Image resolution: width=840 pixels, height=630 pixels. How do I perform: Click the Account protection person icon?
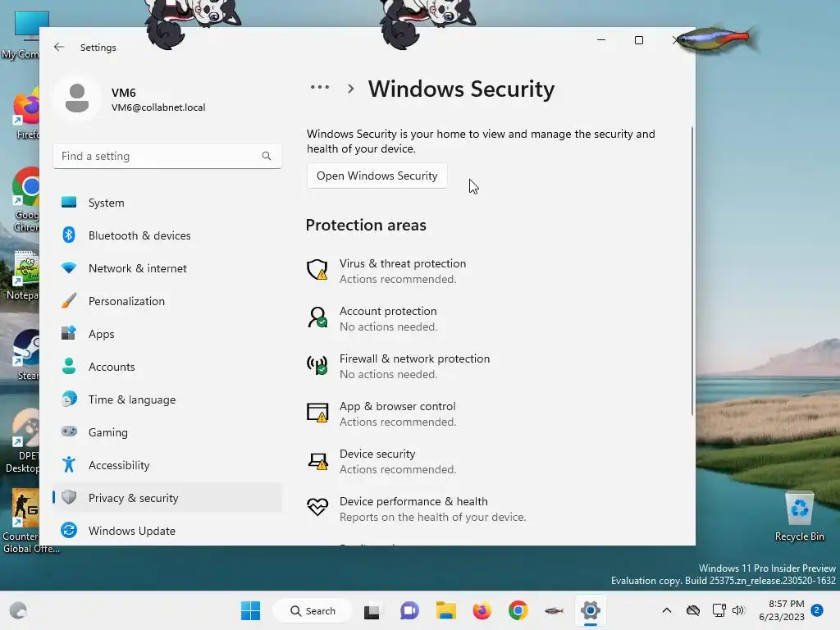[317, 317]
